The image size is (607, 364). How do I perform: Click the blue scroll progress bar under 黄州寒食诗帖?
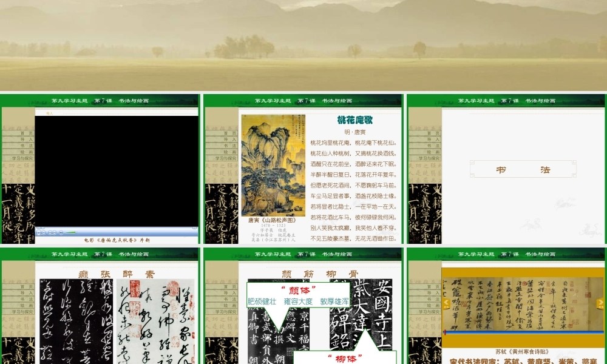(524, 332)
